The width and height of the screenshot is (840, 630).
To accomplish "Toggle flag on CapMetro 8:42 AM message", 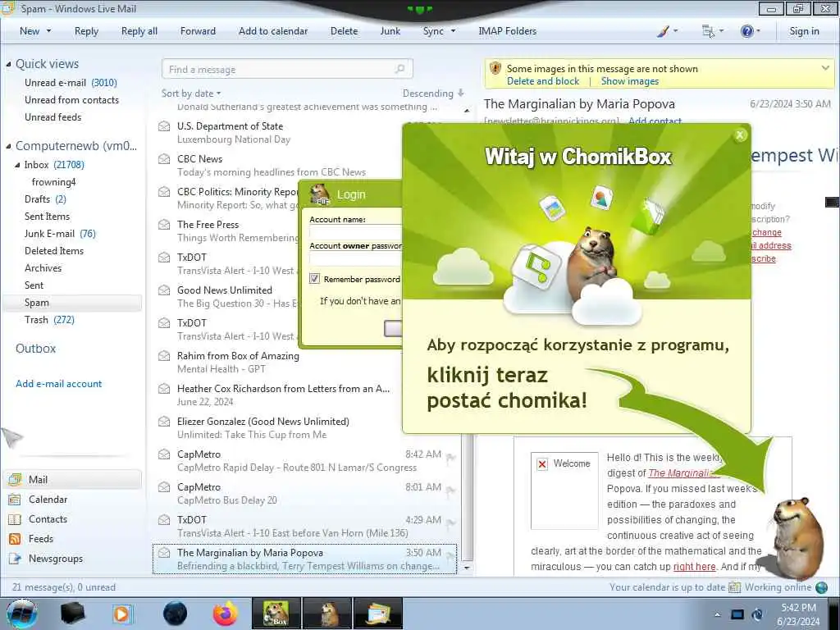I will [x=451, y=457].
